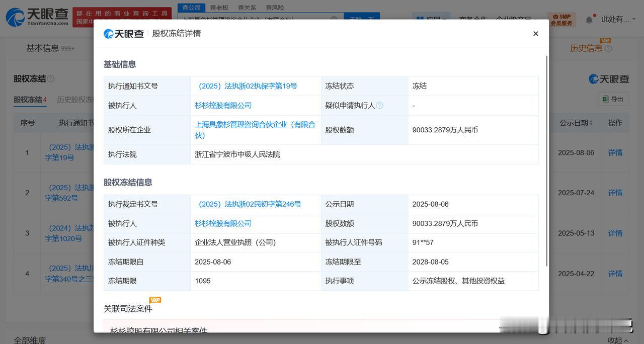Click the 股权冻结信息 section heading
Screen dimensions: 644x344
point(128,182)
